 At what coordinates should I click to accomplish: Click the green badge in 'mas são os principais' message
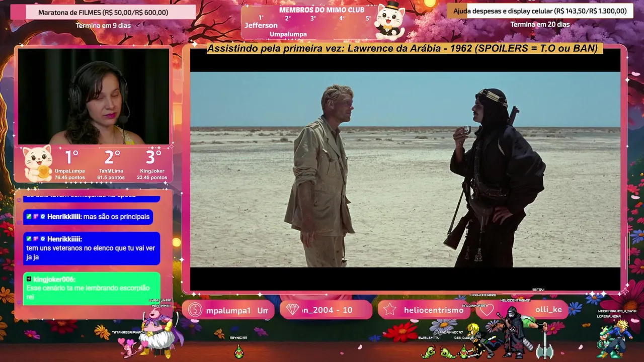click(x=29, y=217)
